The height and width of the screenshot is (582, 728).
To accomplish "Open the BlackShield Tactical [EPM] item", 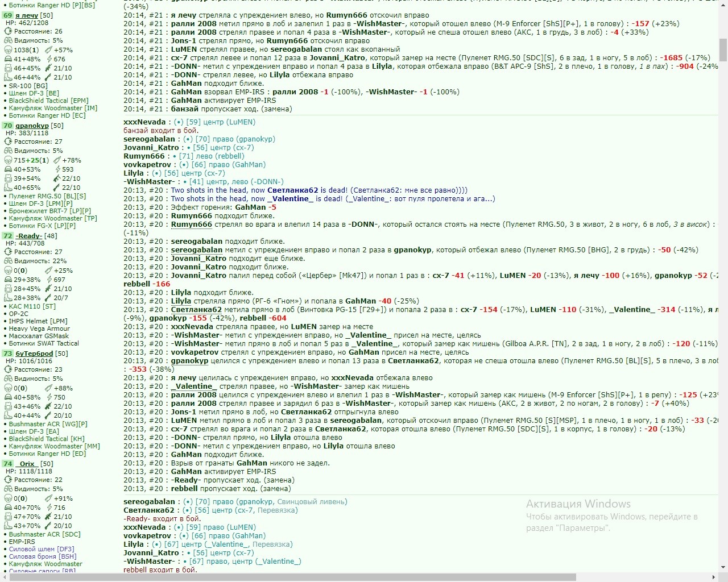I will (48, 101).
